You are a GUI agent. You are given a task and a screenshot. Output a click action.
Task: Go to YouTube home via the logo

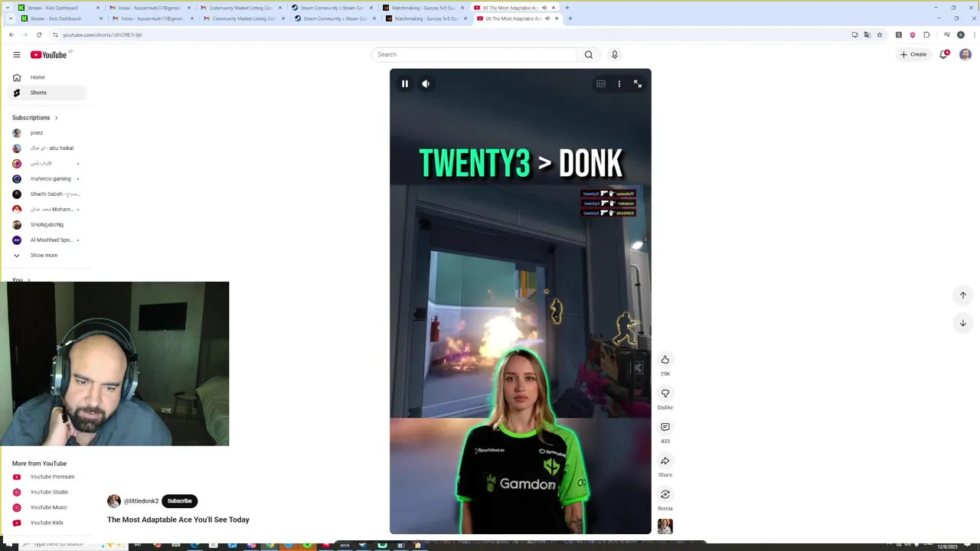tap(51, 54)
